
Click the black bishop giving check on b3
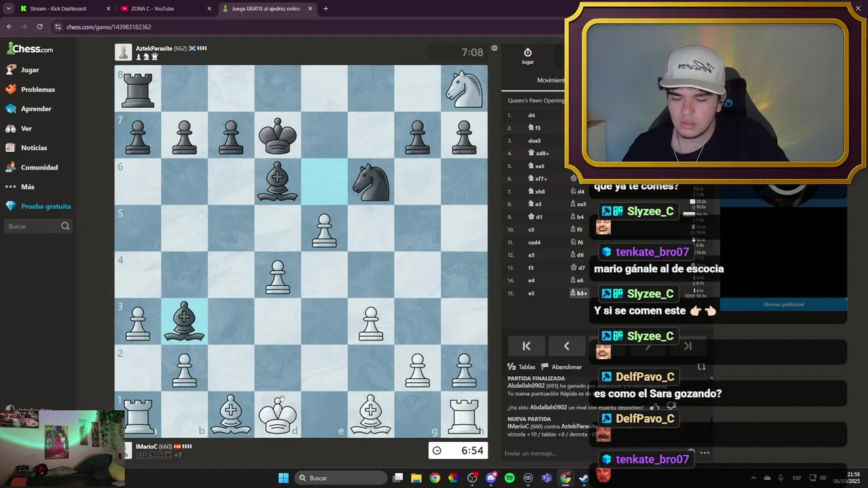pyautogui.click(x=184, y=321)
